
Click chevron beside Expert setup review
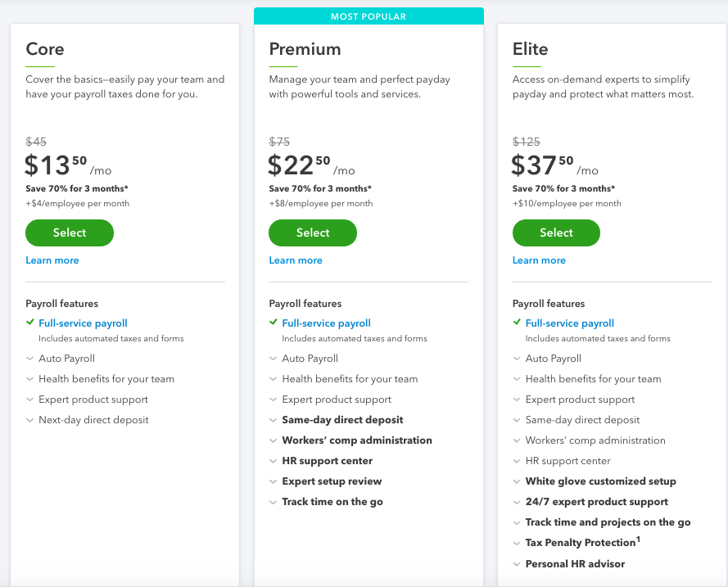tap(273, 481)
